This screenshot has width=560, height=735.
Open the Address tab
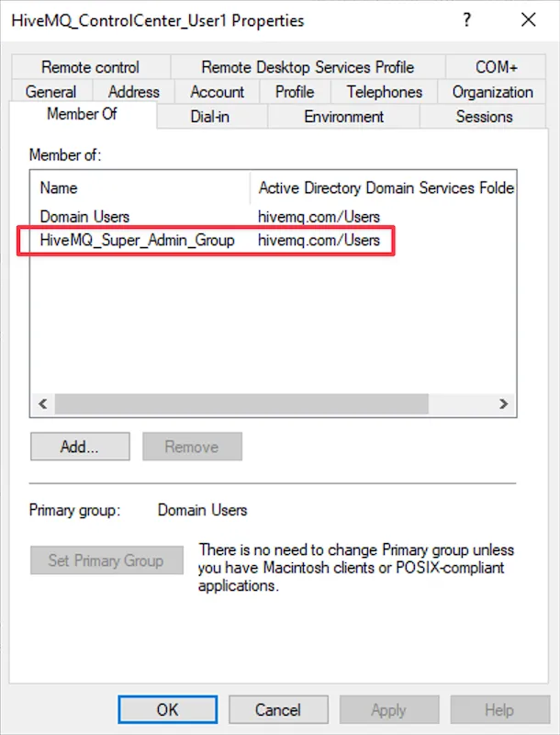133,92
